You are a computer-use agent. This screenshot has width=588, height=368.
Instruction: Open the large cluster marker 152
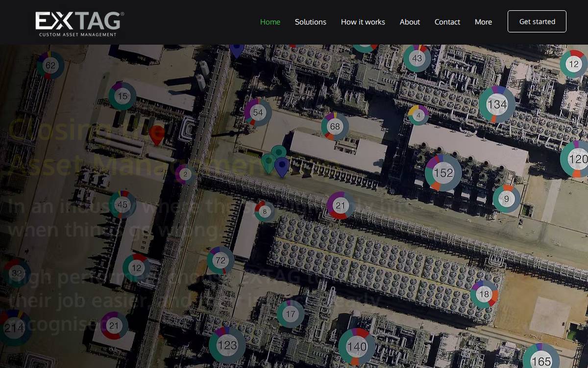pyautogui.click(x=443, y=173)
